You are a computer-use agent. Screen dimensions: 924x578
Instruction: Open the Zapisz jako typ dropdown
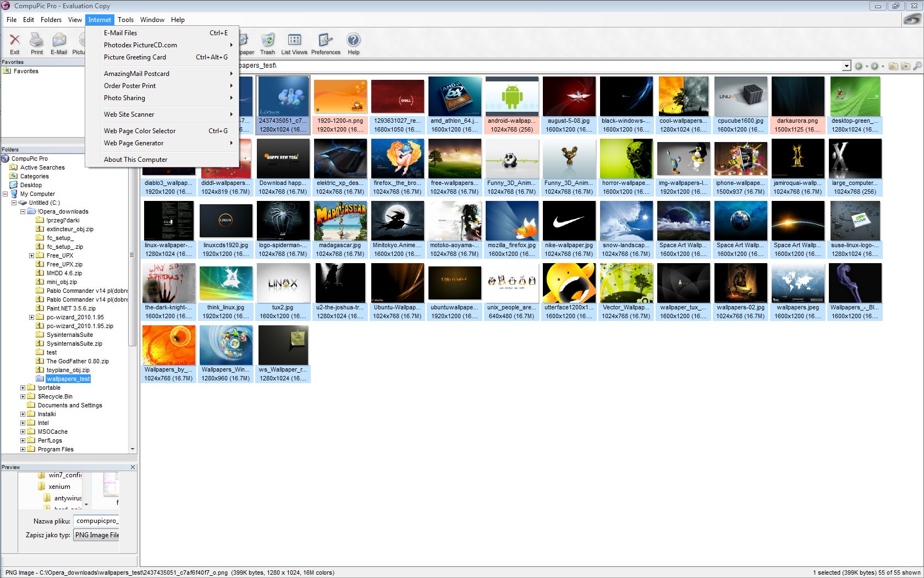click(97, 535)
